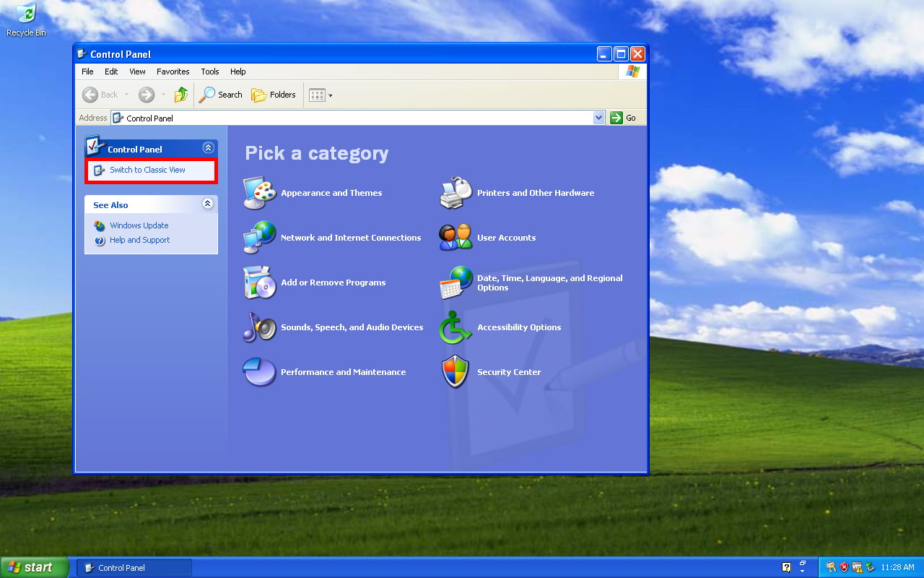Show the Folders pane
Image resolution: width=924 pixels, height=578 pixels.
[x=274, y=95]
